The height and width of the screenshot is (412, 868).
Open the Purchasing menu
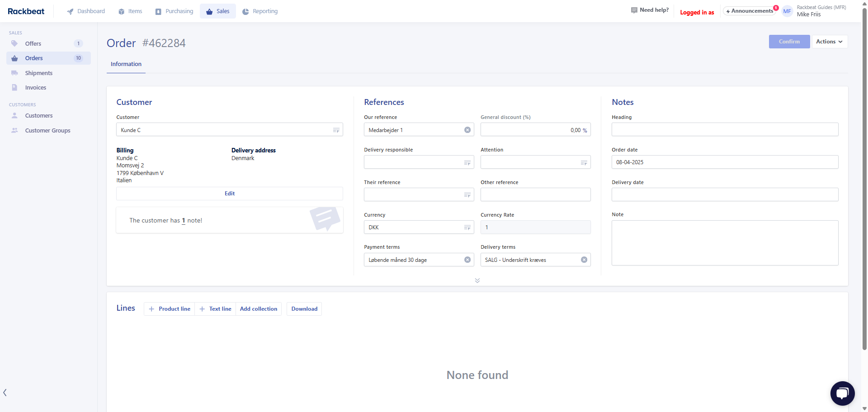click(x=175, y=11)
